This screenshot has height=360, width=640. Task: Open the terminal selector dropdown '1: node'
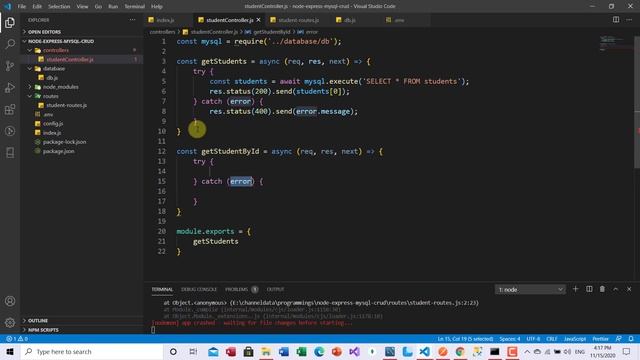point(530,289)
